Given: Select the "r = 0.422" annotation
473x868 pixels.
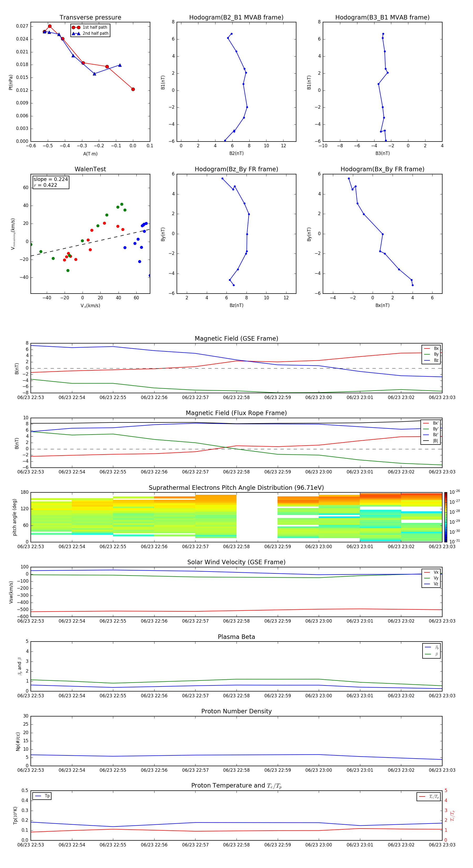Looking at the screenshot, I should point(45,185).
